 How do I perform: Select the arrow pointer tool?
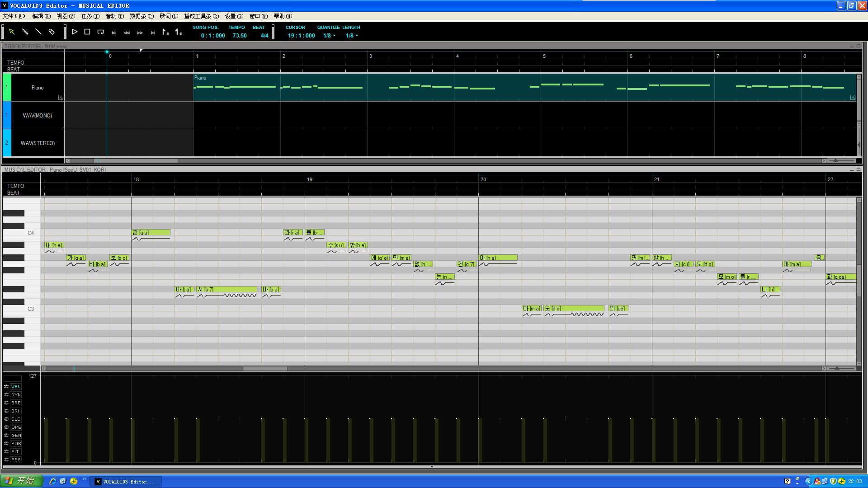tap(12, 32)
